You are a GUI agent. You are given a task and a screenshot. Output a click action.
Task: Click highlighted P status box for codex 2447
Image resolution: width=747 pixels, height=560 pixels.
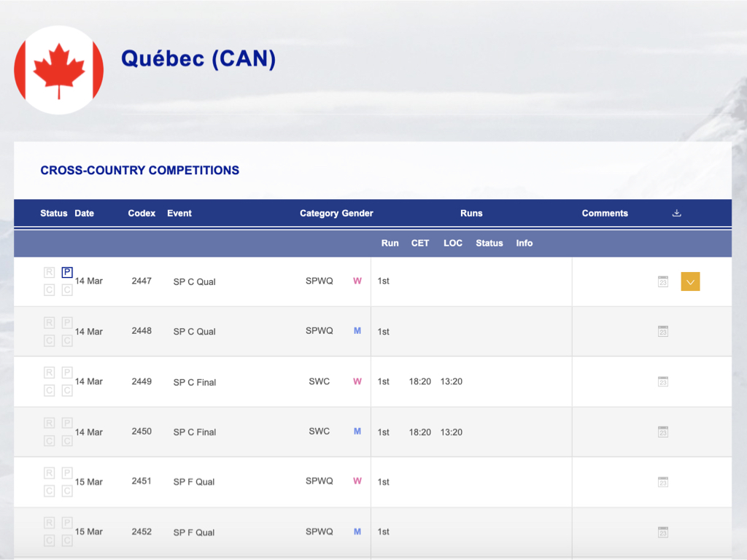click(67, 273)
